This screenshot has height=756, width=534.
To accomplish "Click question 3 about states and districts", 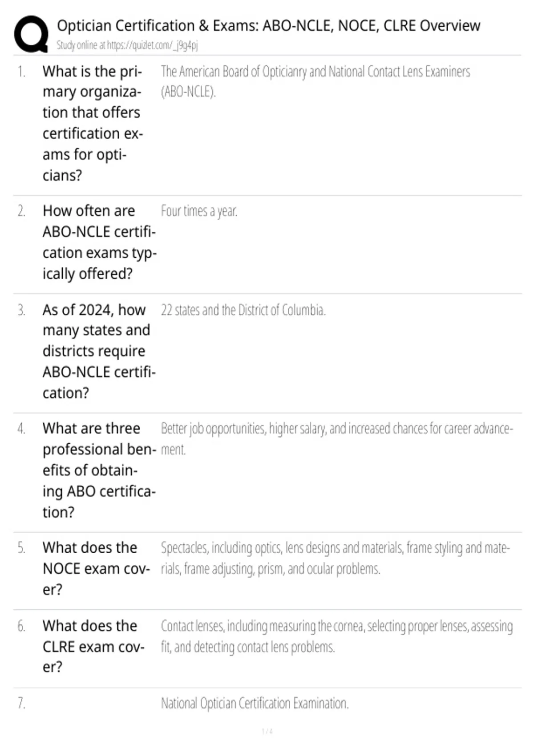I will tap(99, 351).
